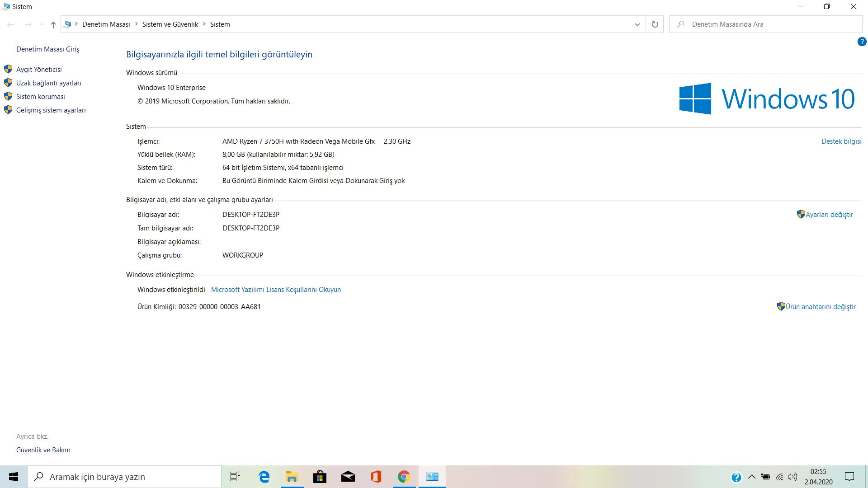Open File Explorer from the taskbar

292,477
